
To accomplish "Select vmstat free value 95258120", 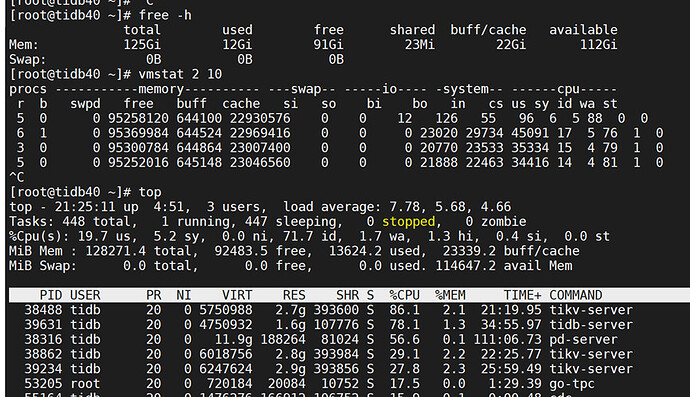I will tap(138, 118).
